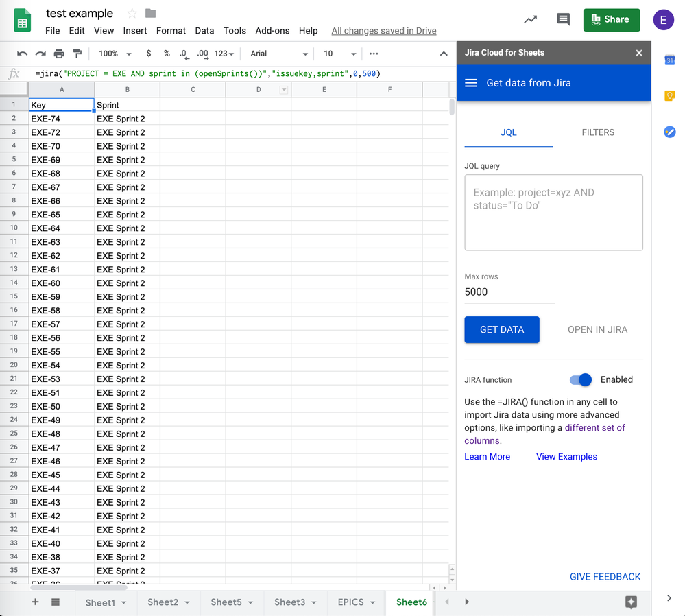685x616 pixels.
Task: Apply percent format icon
Action: (167, 53)
